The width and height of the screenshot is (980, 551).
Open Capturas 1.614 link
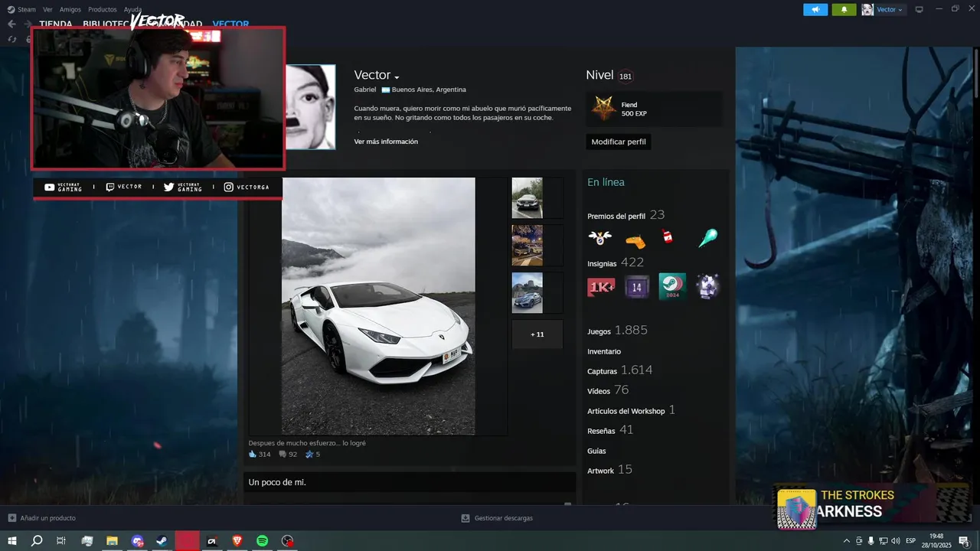coord(620,370)
